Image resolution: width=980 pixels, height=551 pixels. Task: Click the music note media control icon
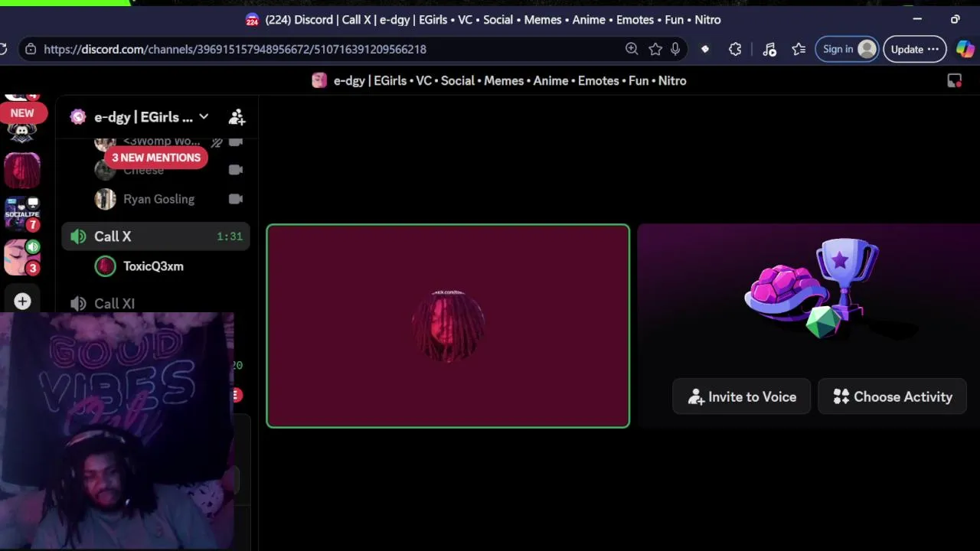769,49
